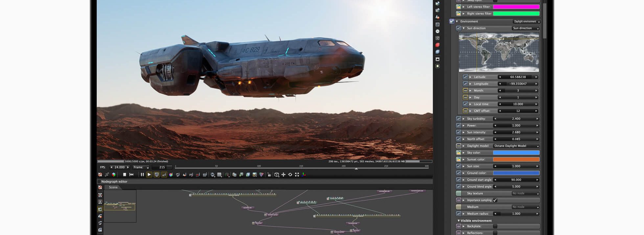Switch to the Scene tab
This screenshot has height=235, width=644.
[113, 187]
